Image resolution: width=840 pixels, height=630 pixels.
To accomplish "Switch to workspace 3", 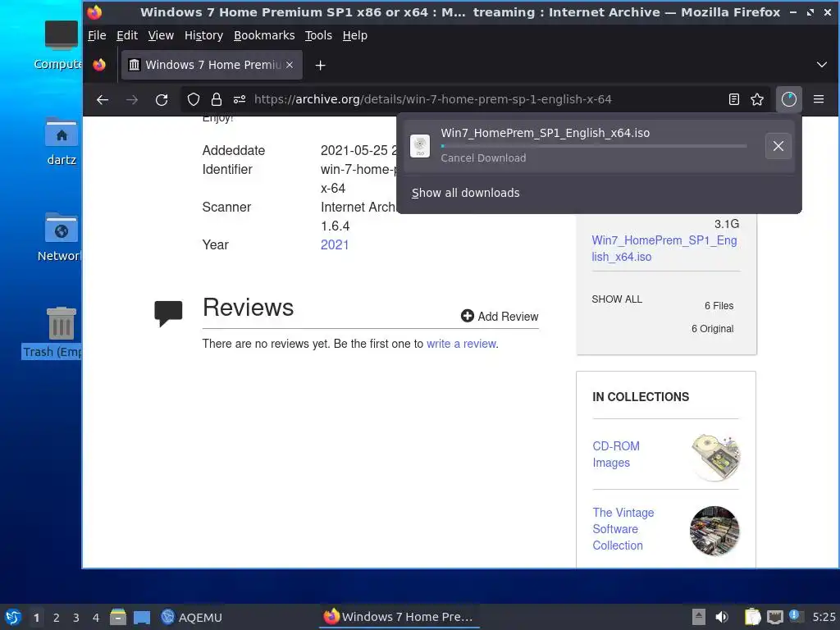I will (x=76, y=618).
